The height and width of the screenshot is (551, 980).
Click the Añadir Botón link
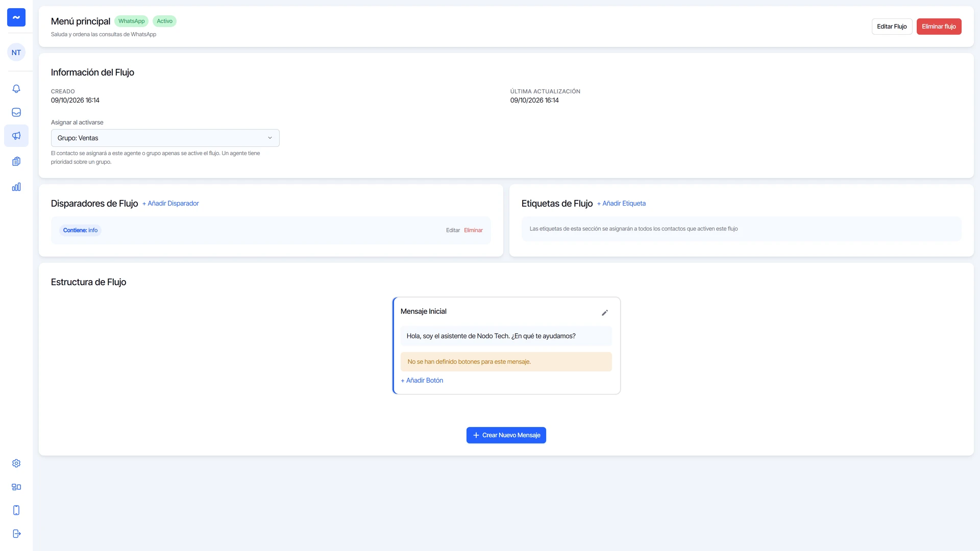(422, 380)
